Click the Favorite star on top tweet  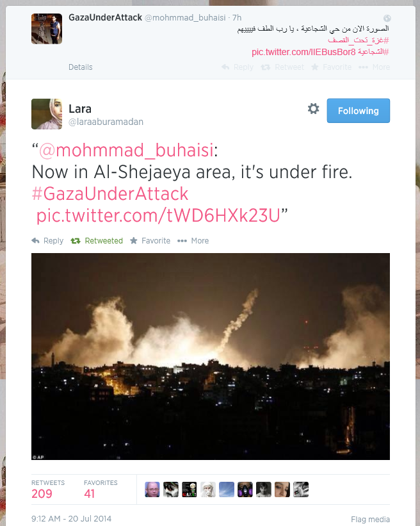coord(331,67)
